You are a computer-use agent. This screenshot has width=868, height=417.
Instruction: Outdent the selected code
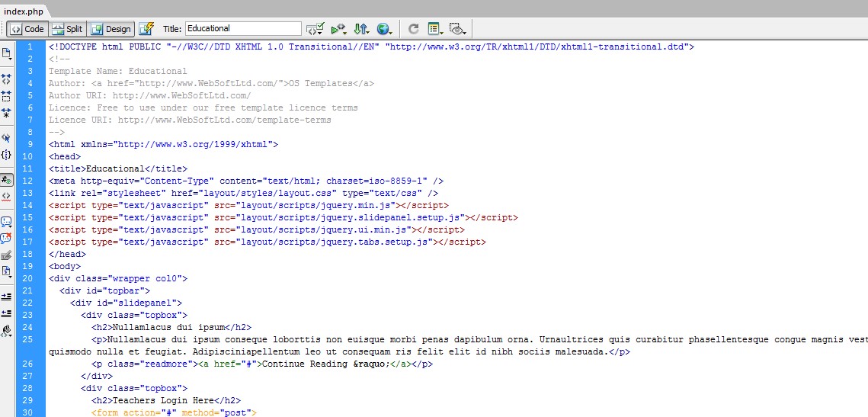[7, 313]
